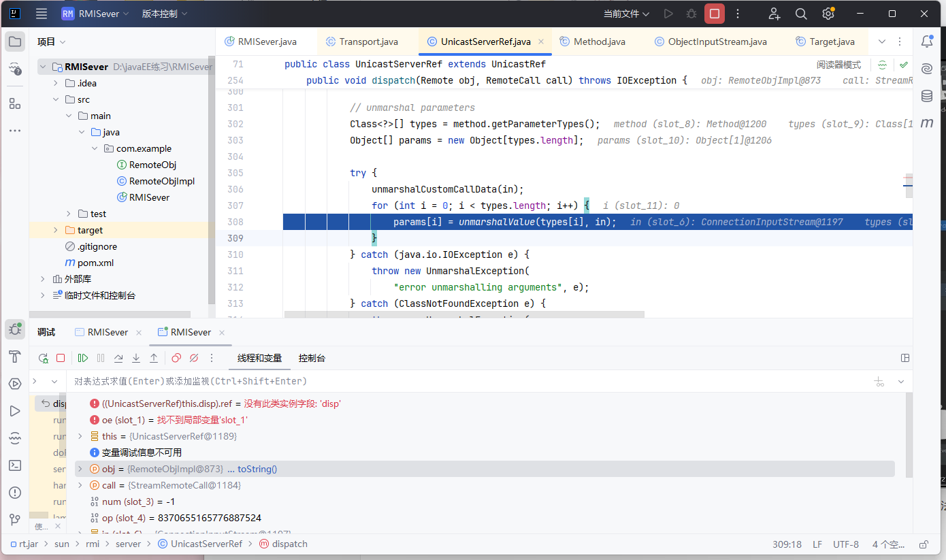Open the Terminal tool window icon
Screen dimensions: 946x560
[x=15, y=465]
